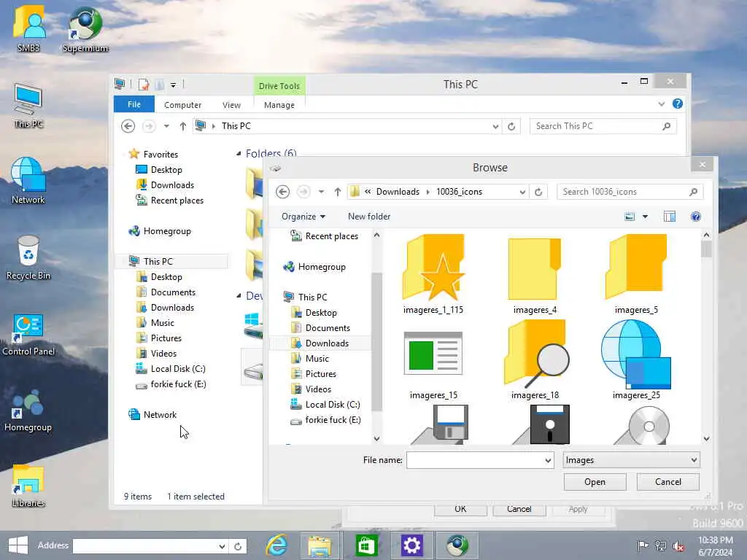Open the Images file type dropdown
Viewport: 747px width, 560px height.
[631, 460]
